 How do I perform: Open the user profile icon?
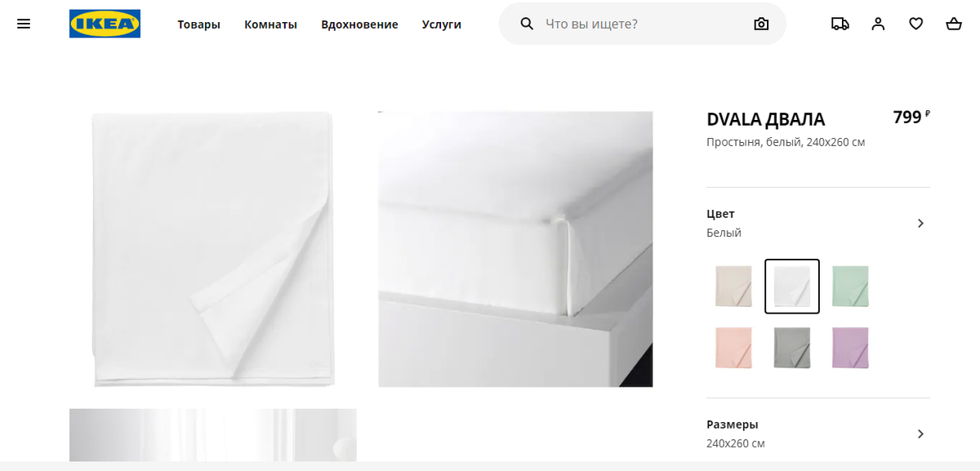tap(878, 24)
